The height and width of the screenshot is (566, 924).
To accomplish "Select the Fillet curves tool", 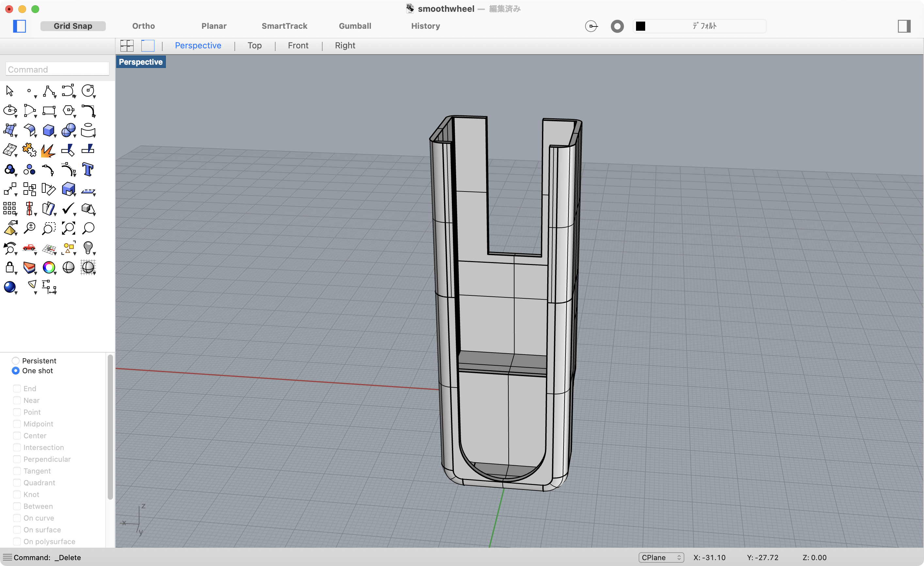I will coord(88,110).
